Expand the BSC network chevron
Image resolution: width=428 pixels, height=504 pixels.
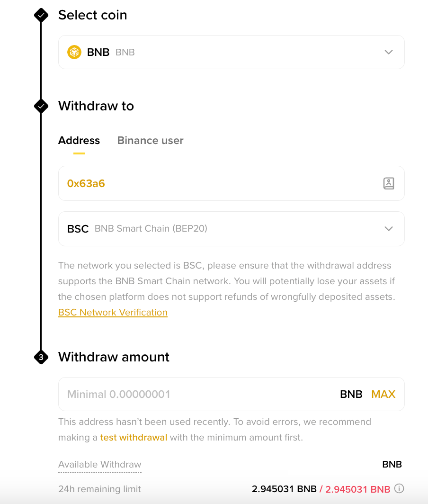389,229
